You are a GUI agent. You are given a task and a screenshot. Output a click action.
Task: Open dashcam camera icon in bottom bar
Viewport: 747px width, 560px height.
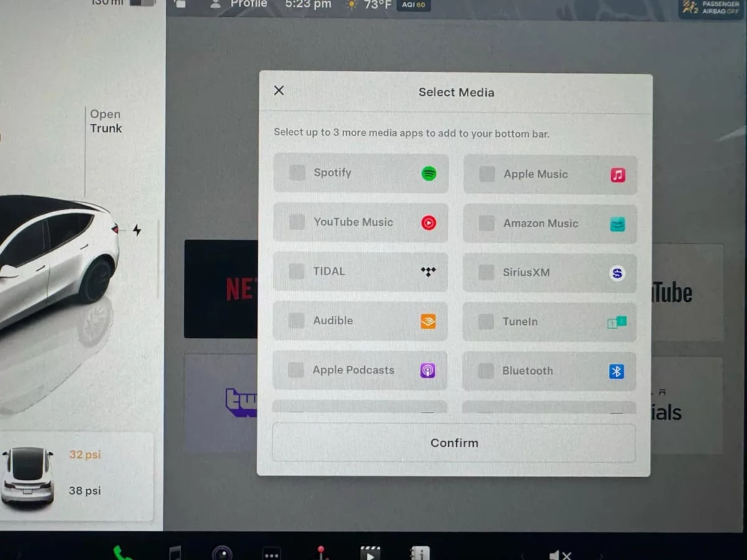[x=222, y=553]
